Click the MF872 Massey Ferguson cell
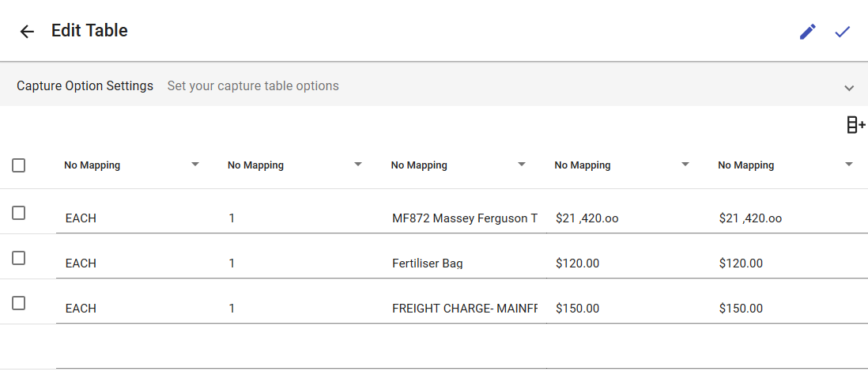Viewport: 868px width, 379px height. click(464, 218)
